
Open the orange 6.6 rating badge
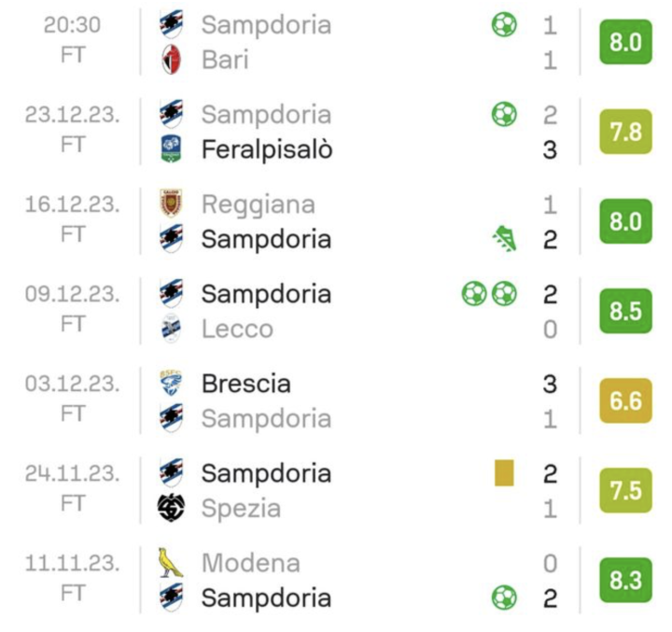coord(624,400)
